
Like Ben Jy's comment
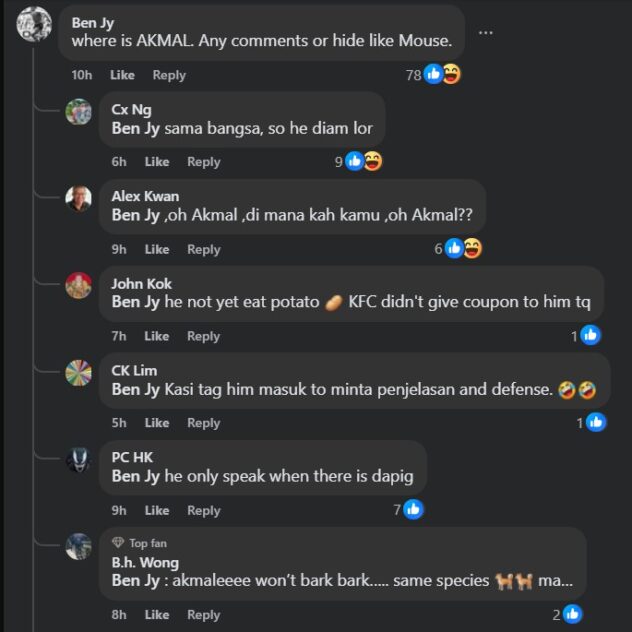point(122,75)
